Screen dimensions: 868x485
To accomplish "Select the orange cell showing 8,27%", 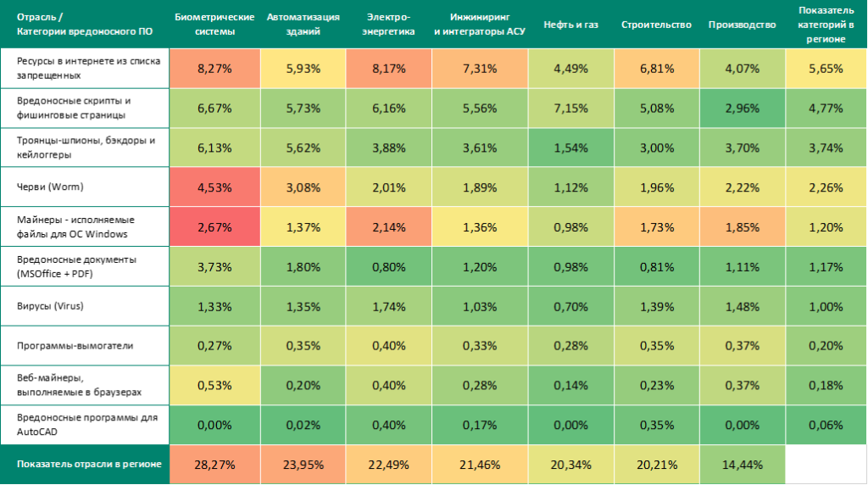I will [x=214, y=69].
